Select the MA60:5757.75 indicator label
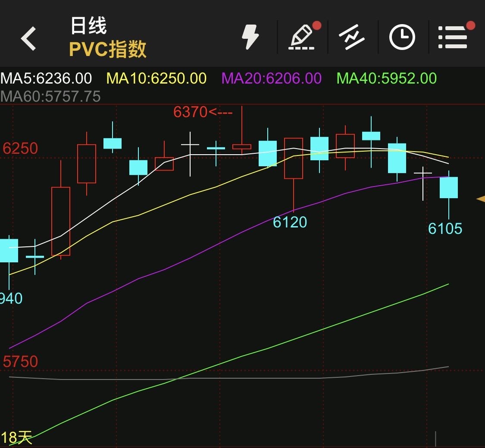 point(50,96)
